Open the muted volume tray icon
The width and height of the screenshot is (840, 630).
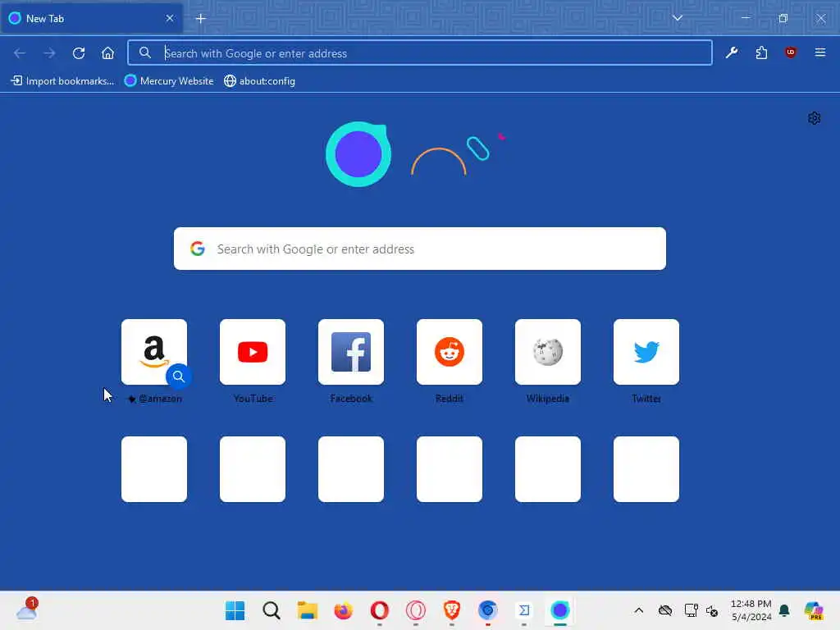pyautogui.click(x=712, y=610)
